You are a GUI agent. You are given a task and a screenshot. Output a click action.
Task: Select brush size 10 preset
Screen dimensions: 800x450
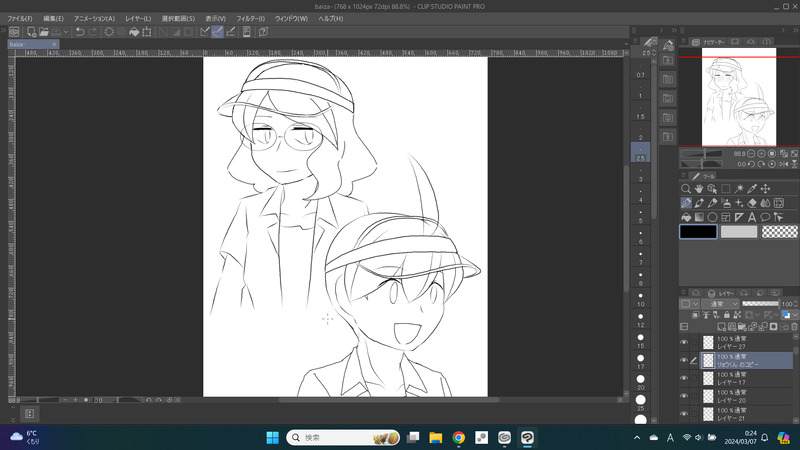(641, 299)
